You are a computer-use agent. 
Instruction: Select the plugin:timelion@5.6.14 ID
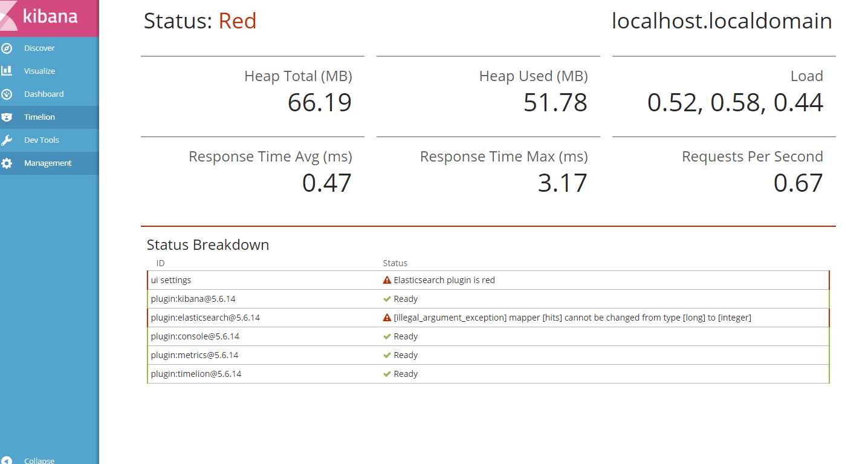196,374
